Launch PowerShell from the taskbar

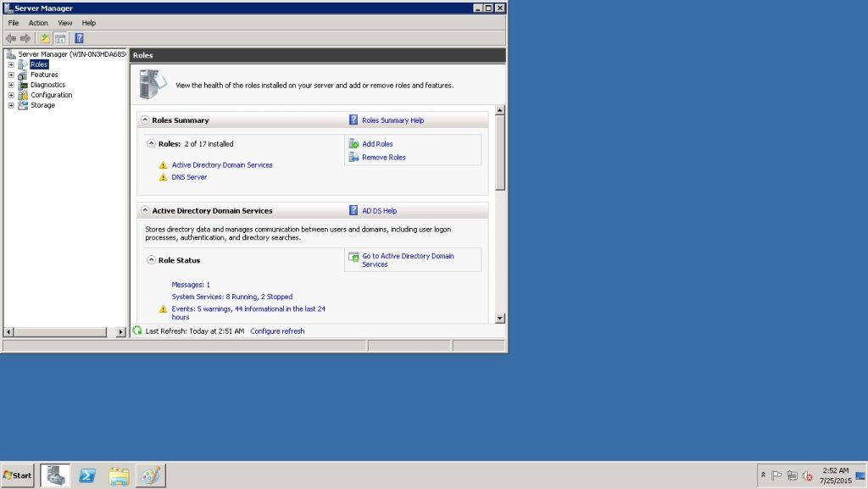point(87,475)
